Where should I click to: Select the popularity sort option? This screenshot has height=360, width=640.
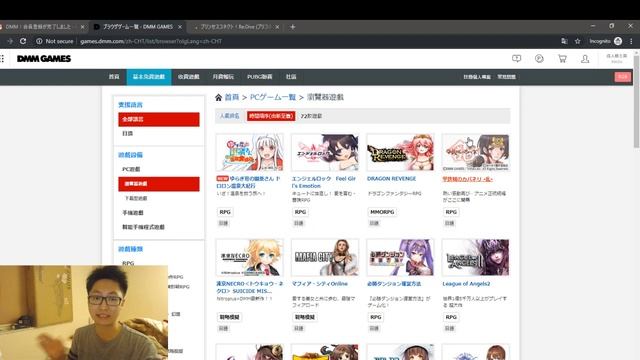click(229, 116)
